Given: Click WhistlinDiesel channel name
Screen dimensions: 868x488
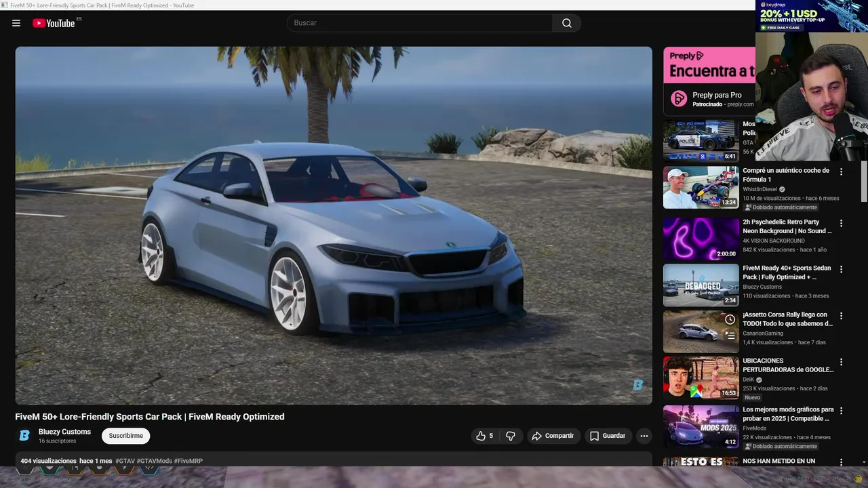Looking at the screenshot, I should tap(760, 190).
